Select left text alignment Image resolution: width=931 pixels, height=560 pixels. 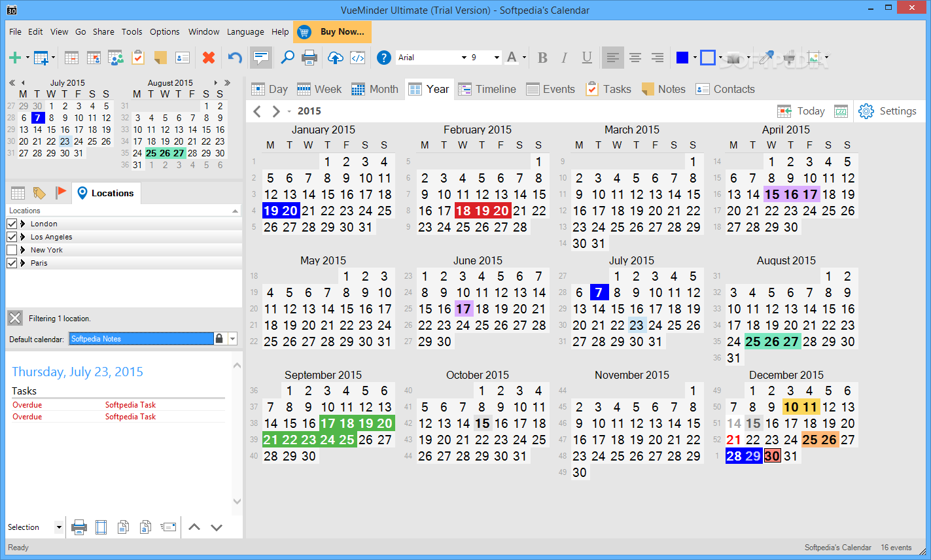[613, 58]
